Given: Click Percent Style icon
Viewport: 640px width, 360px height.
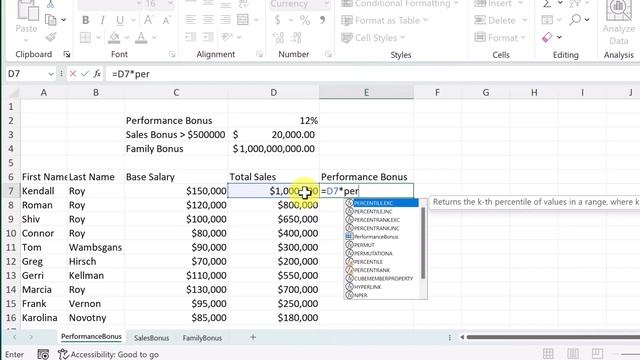Looking at the screenshot, I should point(305,20).
